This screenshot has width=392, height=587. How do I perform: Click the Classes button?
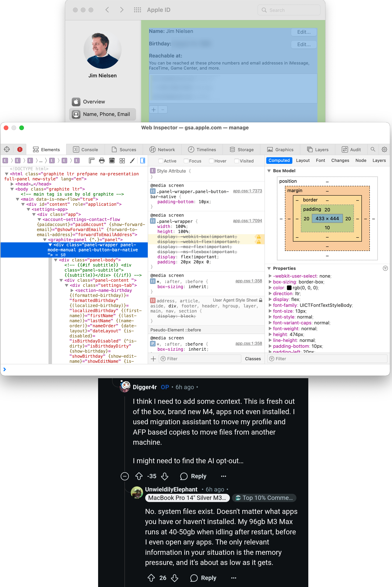point(253,358)
